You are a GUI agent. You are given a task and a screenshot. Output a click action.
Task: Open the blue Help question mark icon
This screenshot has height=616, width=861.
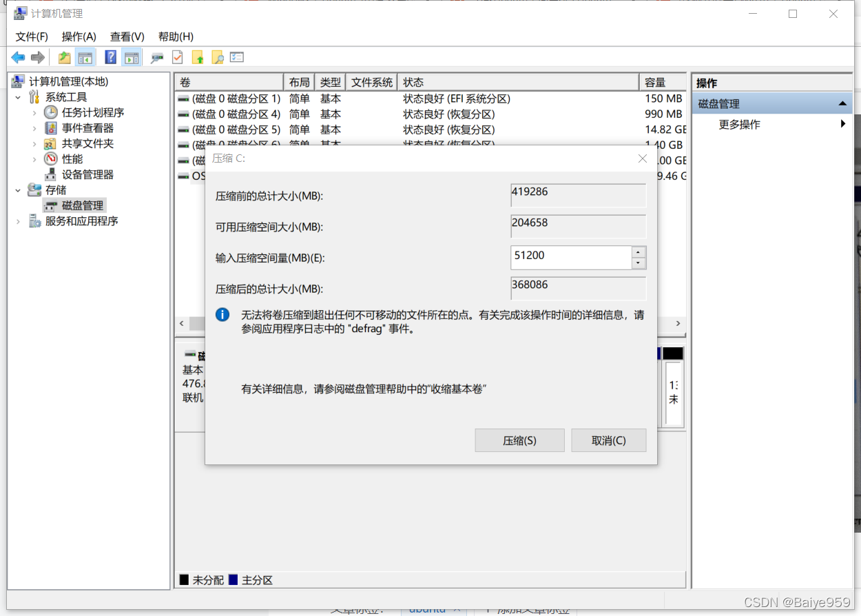(110, 58)
